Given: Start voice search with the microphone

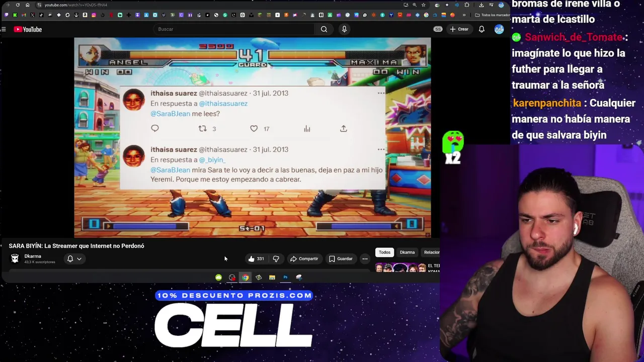Looking at the screenshot, I should click(344, 29).
